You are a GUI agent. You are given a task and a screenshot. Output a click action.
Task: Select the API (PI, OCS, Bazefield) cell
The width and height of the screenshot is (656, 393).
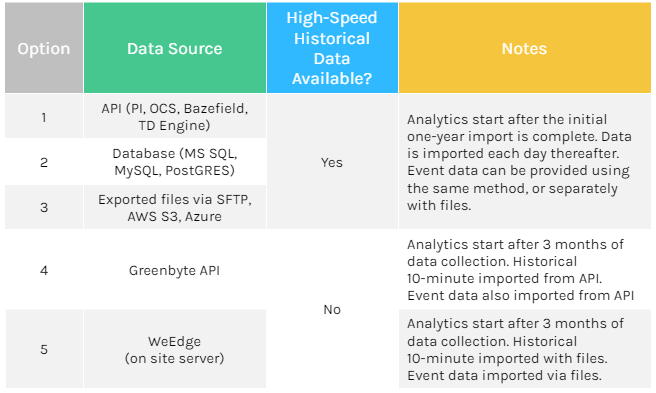coord(175,116)
